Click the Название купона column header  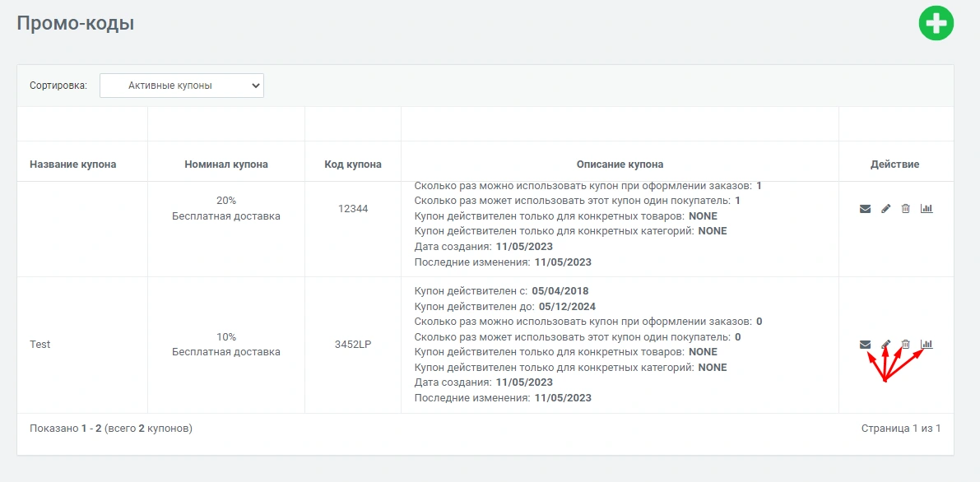(x=72, y=165)
